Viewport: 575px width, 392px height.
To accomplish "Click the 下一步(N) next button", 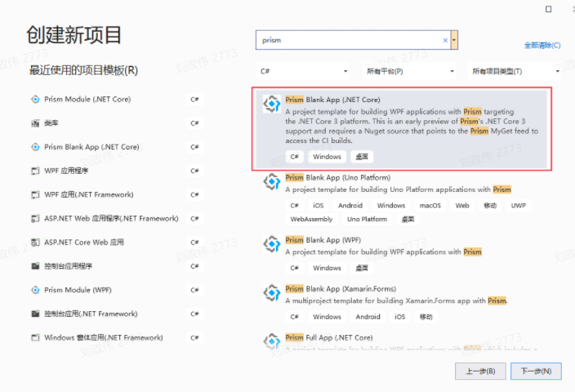I will [536, 371].
